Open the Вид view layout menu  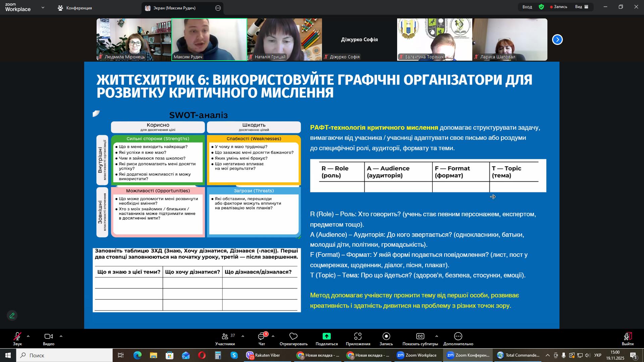(x=582, y=7)
